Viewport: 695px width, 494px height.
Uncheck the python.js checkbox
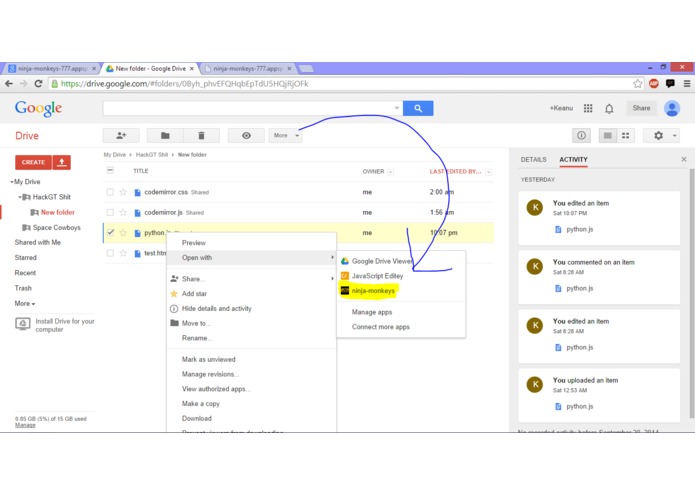click(110, 233)
